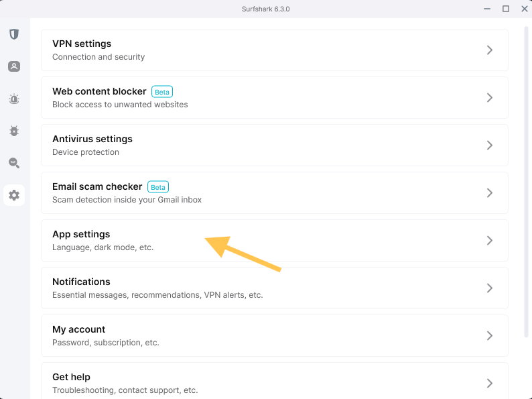The width and height of the screenshot is (532, 399).
Task: Open the Alternative ID person icon
Action: coord(14,66)
